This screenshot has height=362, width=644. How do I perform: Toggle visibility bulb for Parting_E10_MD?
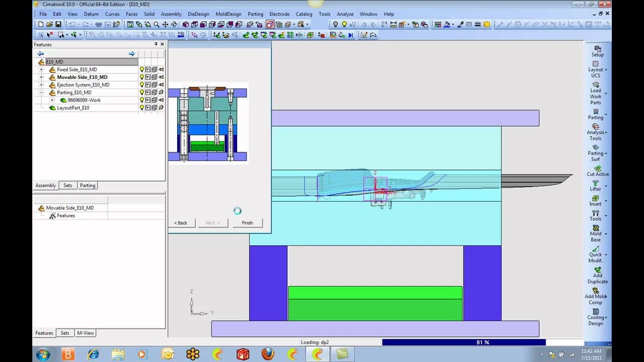click(x=142, y=92)
